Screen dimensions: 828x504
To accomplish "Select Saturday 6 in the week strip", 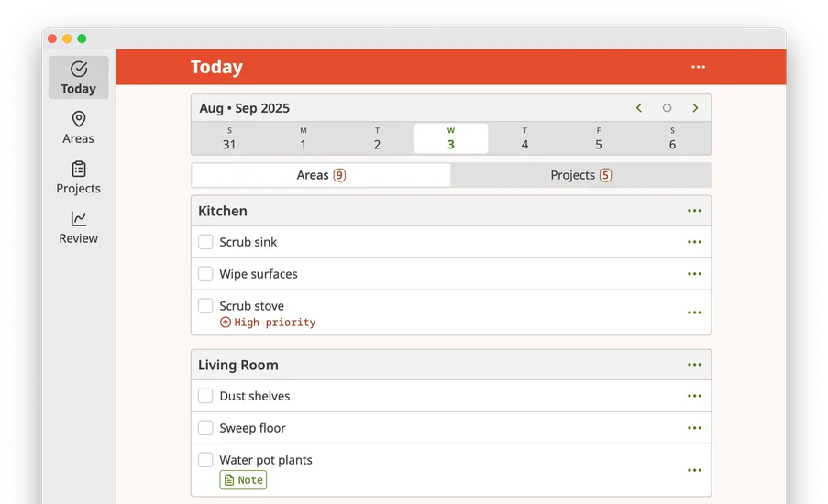I will 672,138.
